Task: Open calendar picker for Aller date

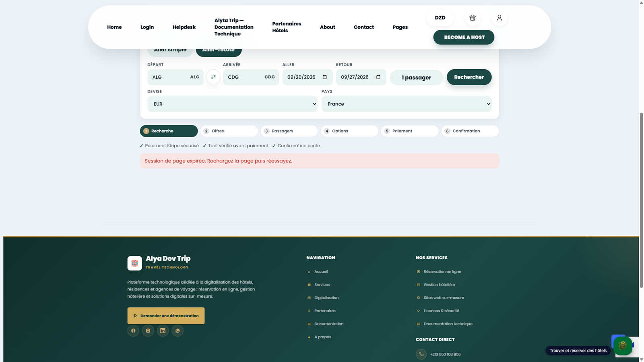Action: click(x=325, y=77)
